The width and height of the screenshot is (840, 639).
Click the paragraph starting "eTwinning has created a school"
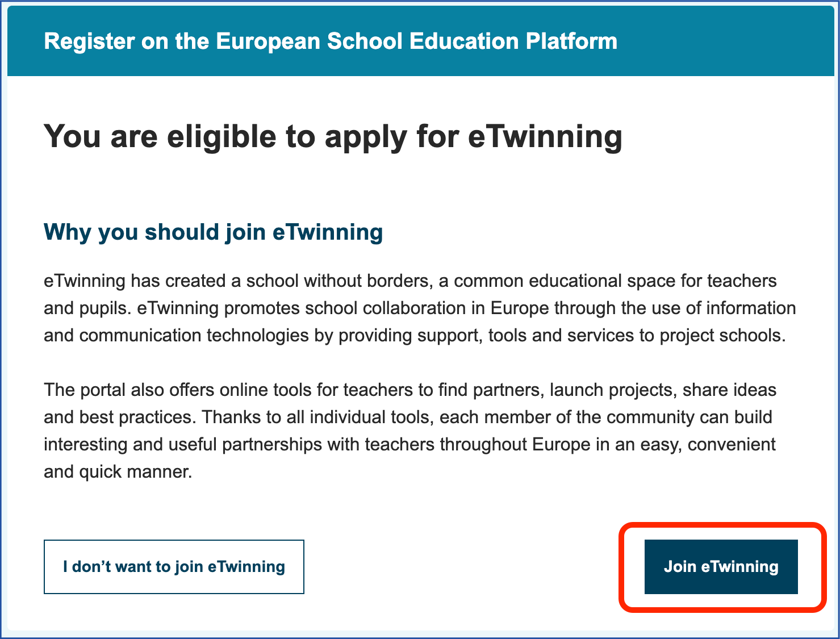pyautogui.click(x=420, y=308)
